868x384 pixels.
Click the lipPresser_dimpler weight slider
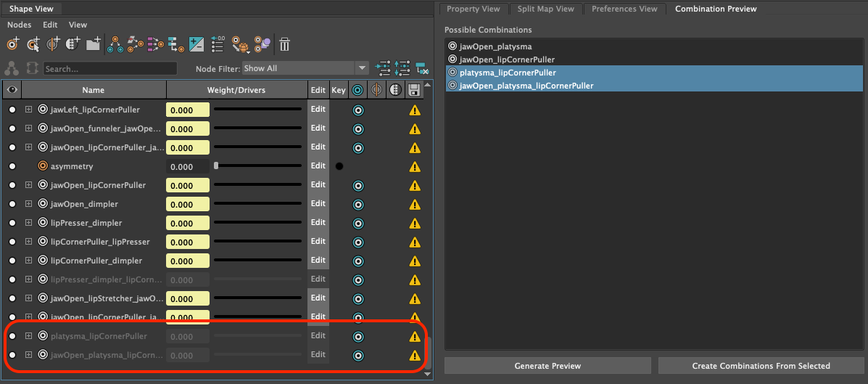[258, 223]
